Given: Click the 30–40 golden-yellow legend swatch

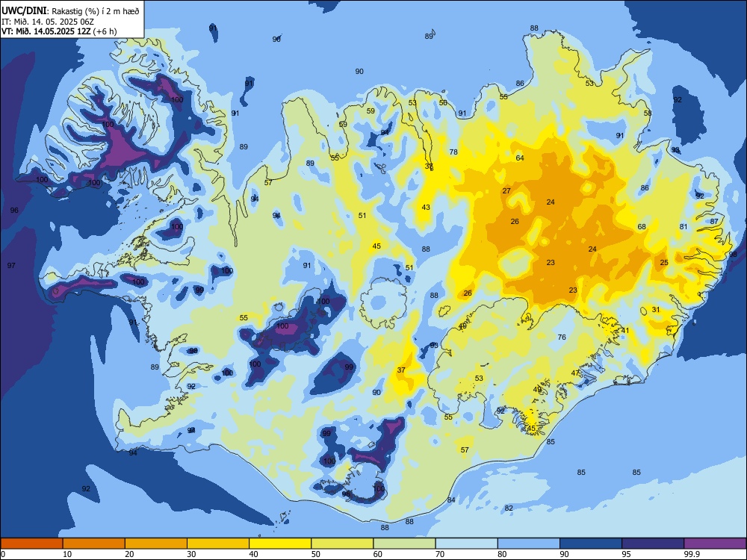Looking at the screenshot, I should point(218,544).
